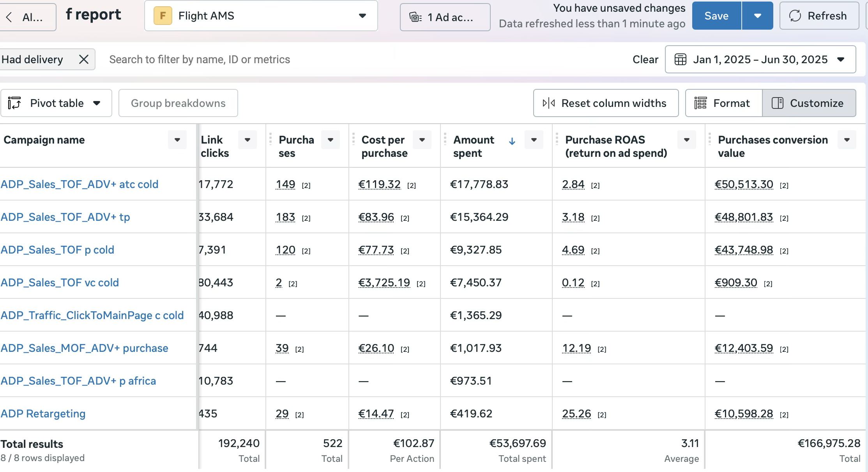Click the total spent €53,697.69
Screen dimensions: 868x472
coord(518,443)
